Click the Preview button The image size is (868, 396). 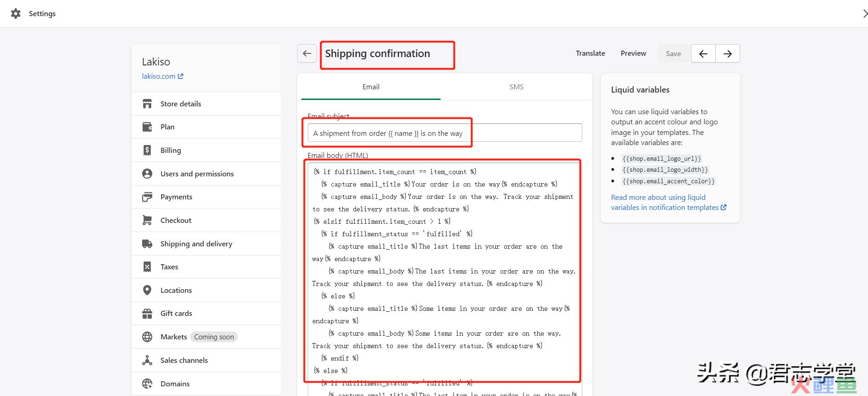point(633,53)
